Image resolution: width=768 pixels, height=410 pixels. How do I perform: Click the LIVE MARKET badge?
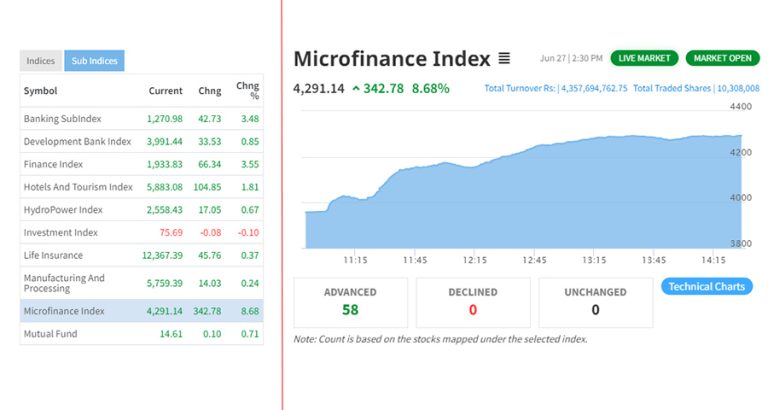tap(644, 58)
